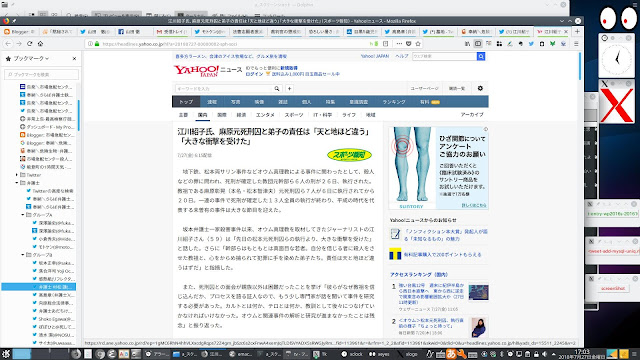Close the bookmarks sidebar
640x360 pixels.
74,59
